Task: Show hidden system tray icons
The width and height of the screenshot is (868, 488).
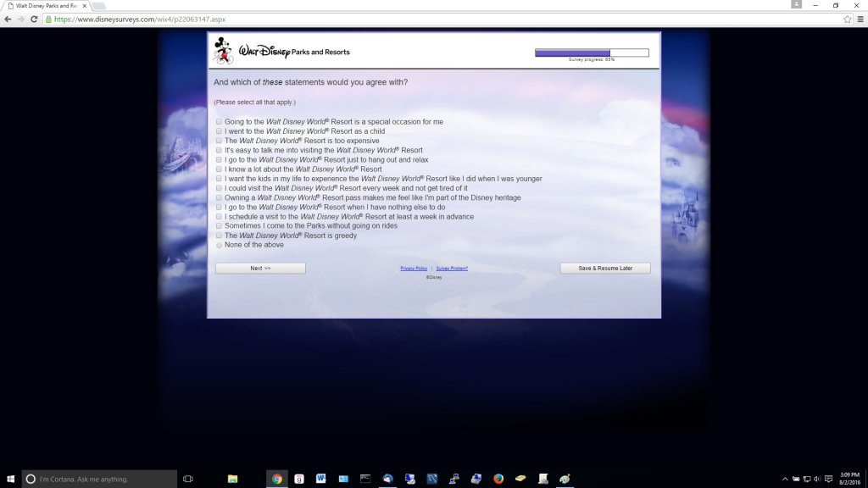Action: (785, 479)
